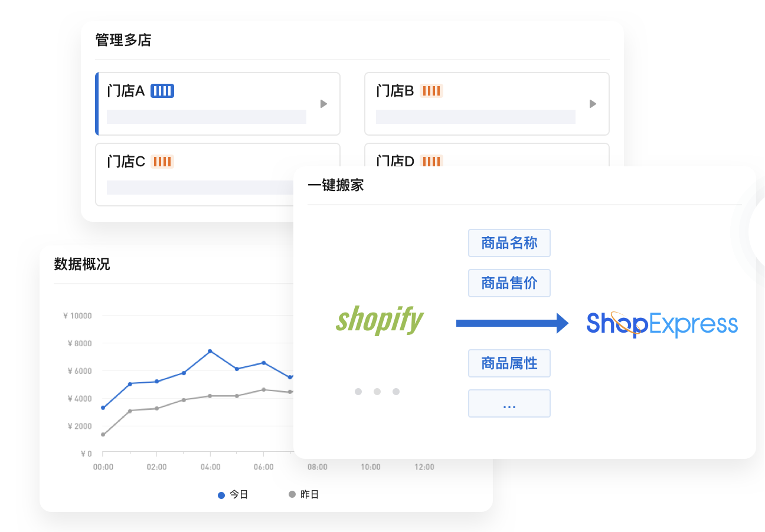Click the 管理多店 panel title
The image size is (765, 532).
pyautogui.click(x=123, y=40)
